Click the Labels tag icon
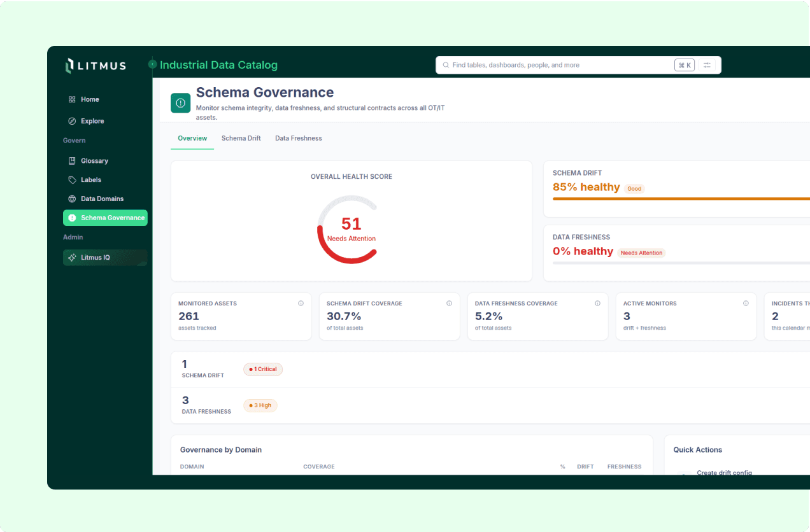The image size is (810, 532). point(72,180)
